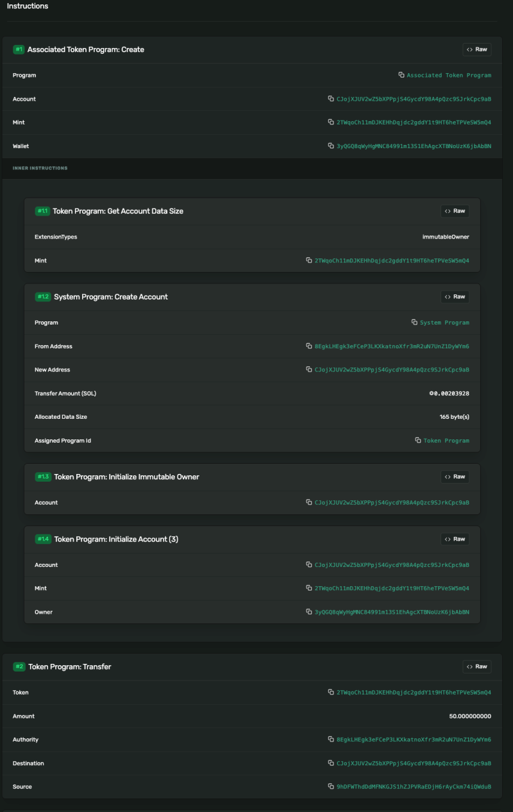Copy the Assigned Program Id Token Program
This screenshot has width=513, height=812.
[418, 441]
